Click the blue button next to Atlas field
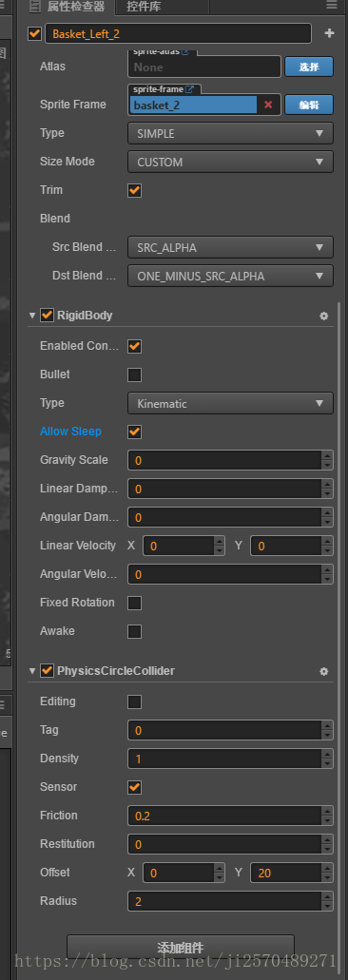This screenshot has width=348, height=980. 309,67
